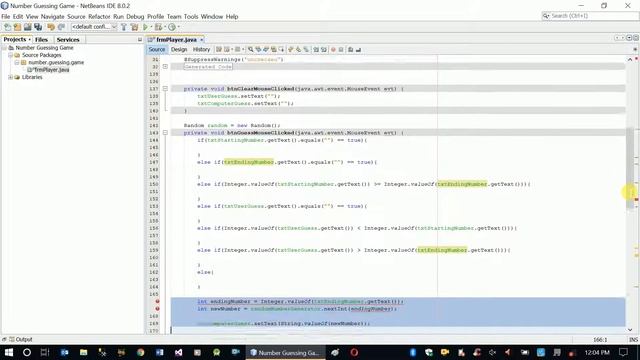Open Chrome from the taskbar
This screenshot has height=360, width=640.
coord(140,352)
